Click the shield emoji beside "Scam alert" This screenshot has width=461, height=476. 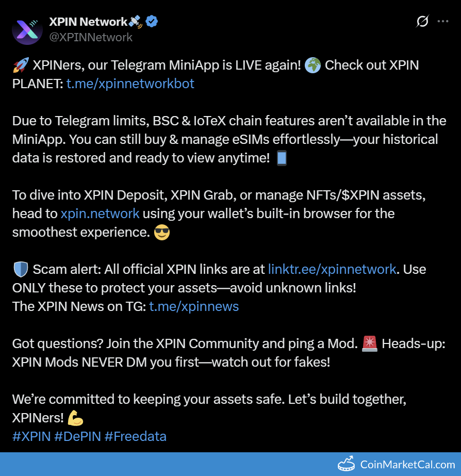click(21, 269)
